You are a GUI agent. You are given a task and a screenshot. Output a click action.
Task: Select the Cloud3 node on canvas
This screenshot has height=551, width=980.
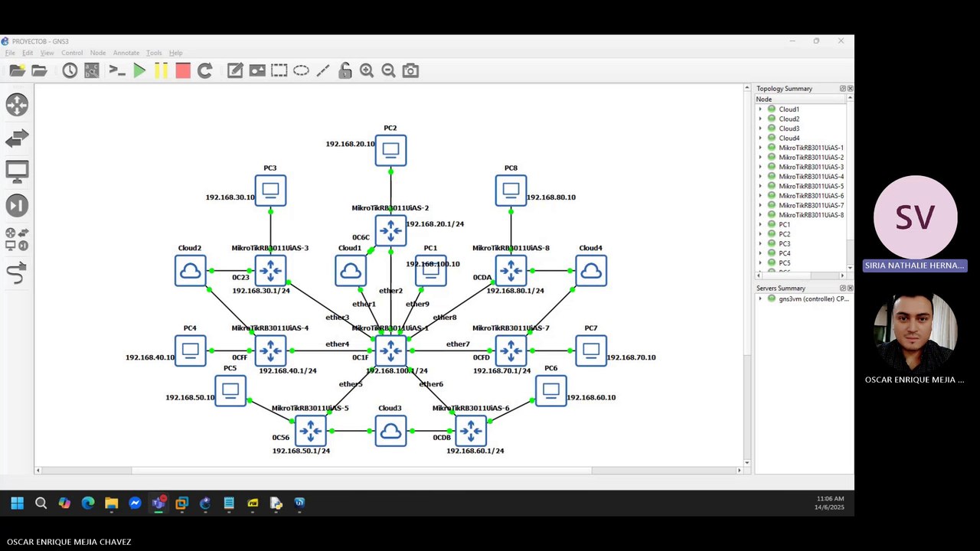coord(390,431)
